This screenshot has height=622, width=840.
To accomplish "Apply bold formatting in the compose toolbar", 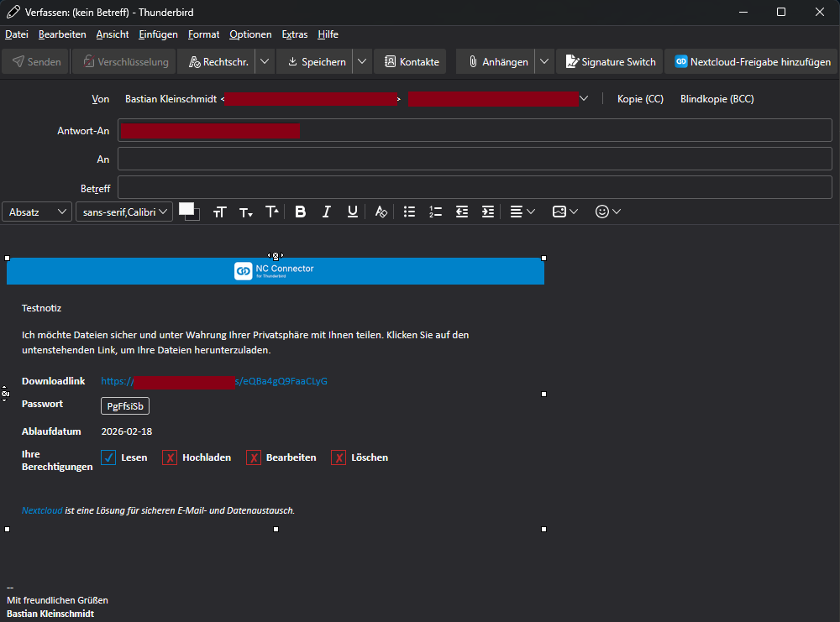I will coord(300,212).
